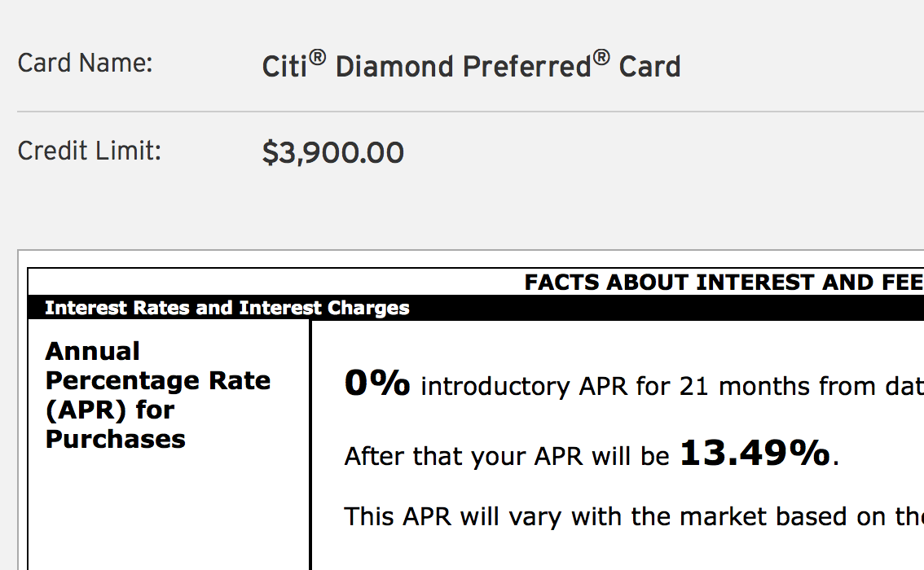
Task: Click the horizontal divider below Card Name row
Action: 470,111
